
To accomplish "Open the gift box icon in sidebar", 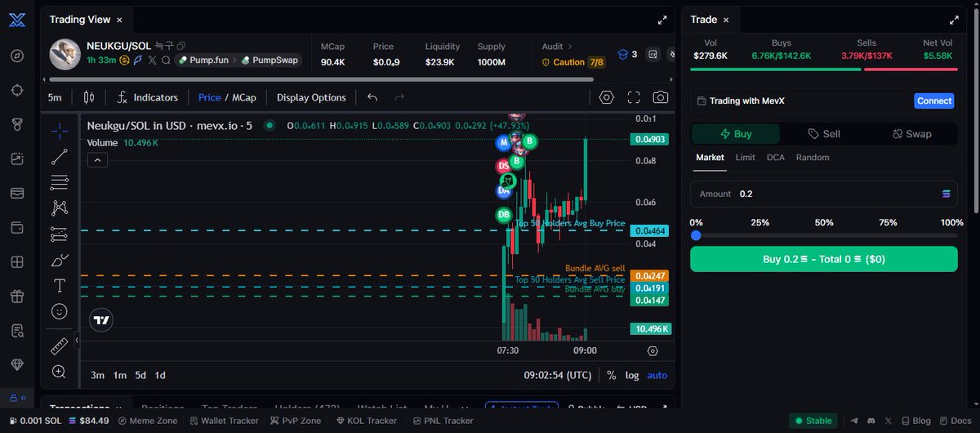I will click(17, 296).
